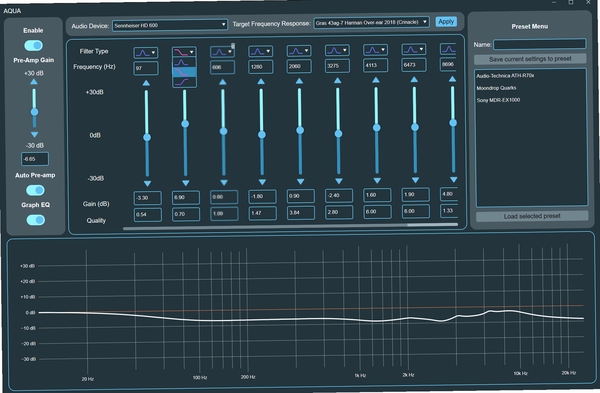Image resolution: width=600 pixels, height=393 pixels.
Task: Click the gain increase arrow for the 2060 Hz filter
Action: (x=299, y=81)
